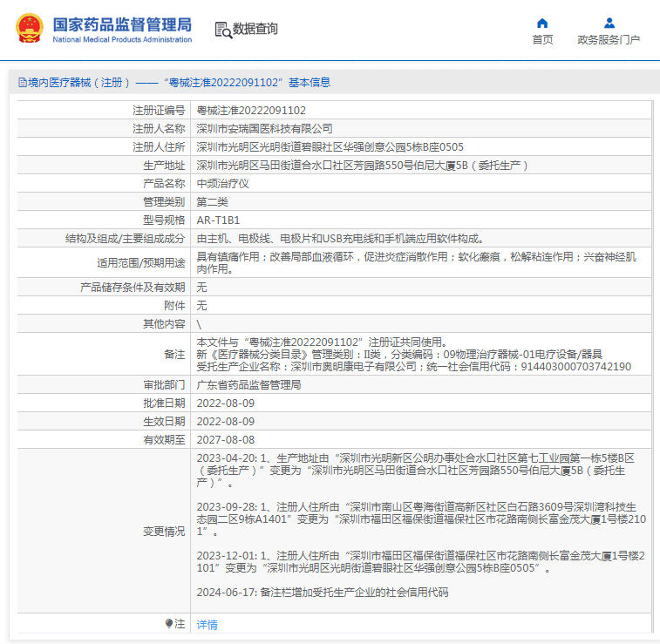The height and width of the screenshot is (644, 660).
Task: Select approval date 2022-08-09 in 批准日期 row
Action: click(226, 403)
